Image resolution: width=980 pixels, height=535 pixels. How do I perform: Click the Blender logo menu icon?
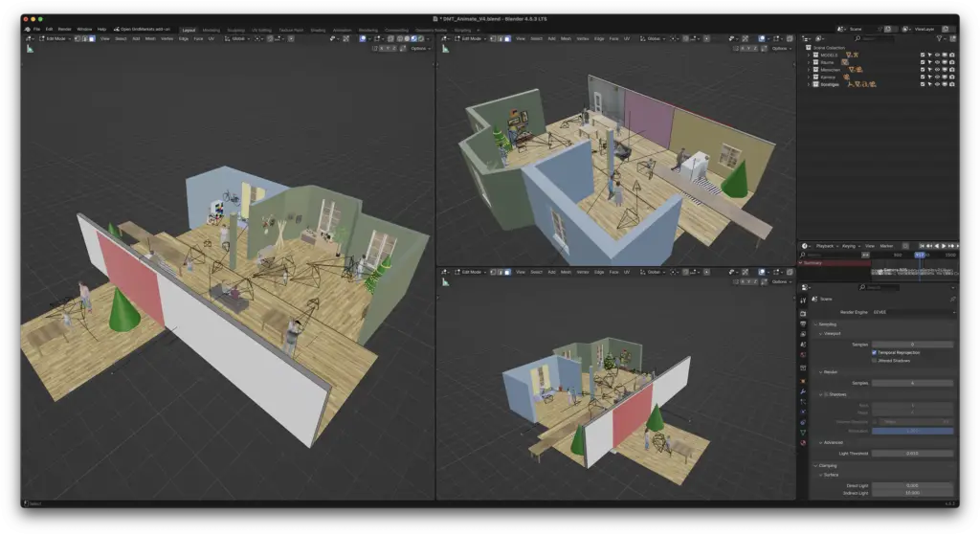[28, 30]
